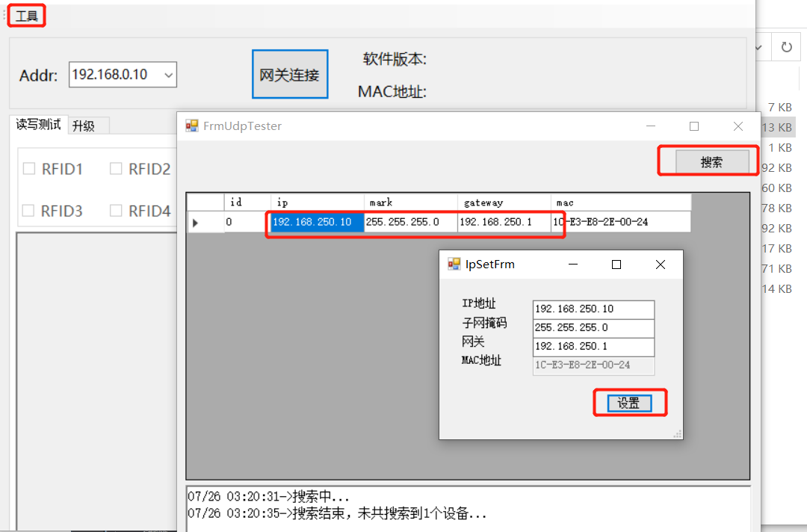Image resolution: width=807 pixels, height=532 pixels.
Task: Select the highlighted 192.168.250.10 grid cell
Action: click(x=316, y=222)
